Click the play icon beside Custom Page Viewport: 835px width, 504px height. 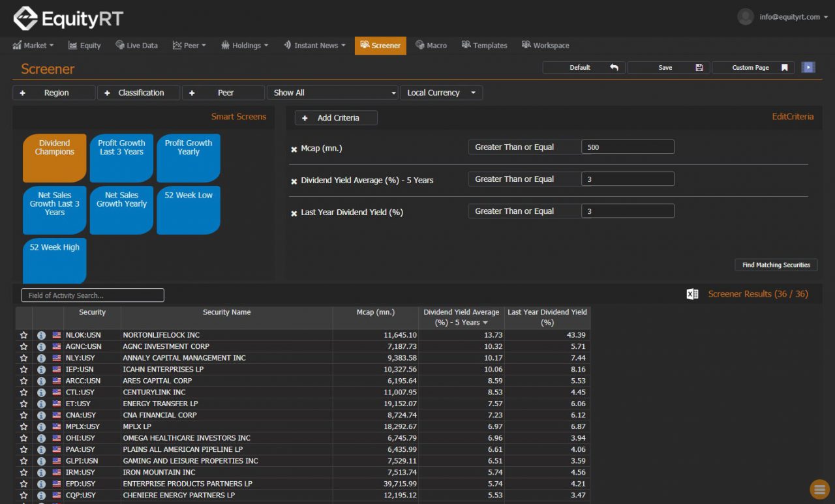(x=808, y=67)
